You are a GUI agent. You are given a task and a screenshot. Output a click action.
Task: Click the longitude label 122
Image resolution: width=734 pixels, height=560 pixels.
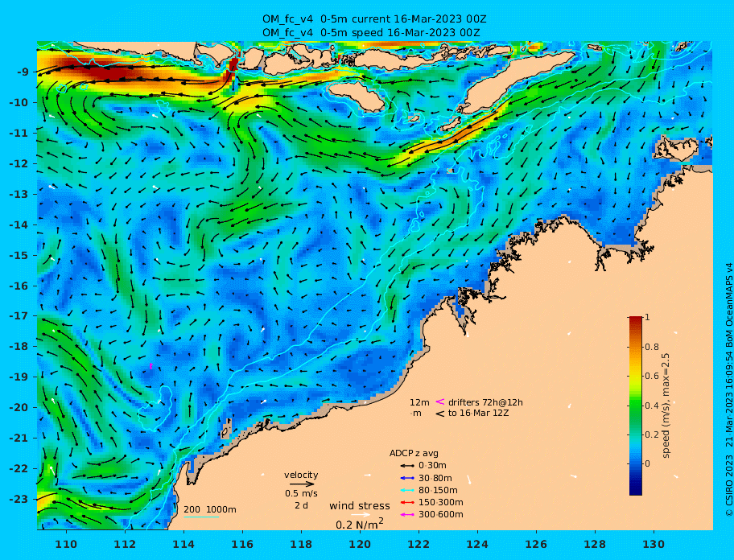pyautogui.click(x=419, y=544)
